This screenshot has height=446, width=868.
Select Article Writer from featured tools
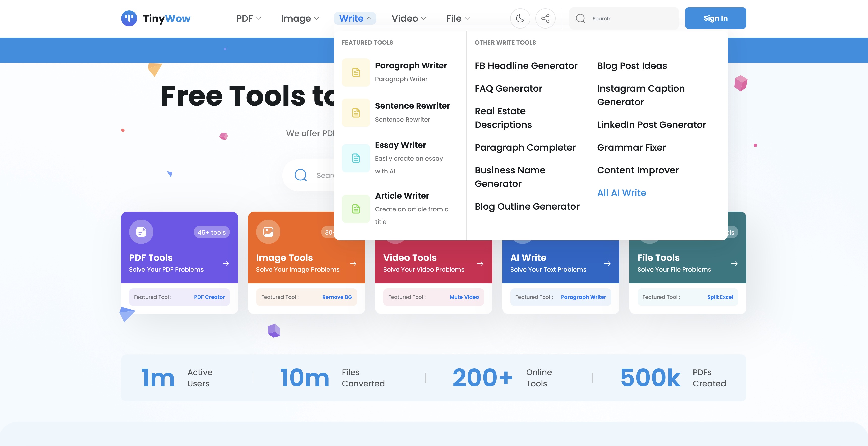click(x=402, y=196)
